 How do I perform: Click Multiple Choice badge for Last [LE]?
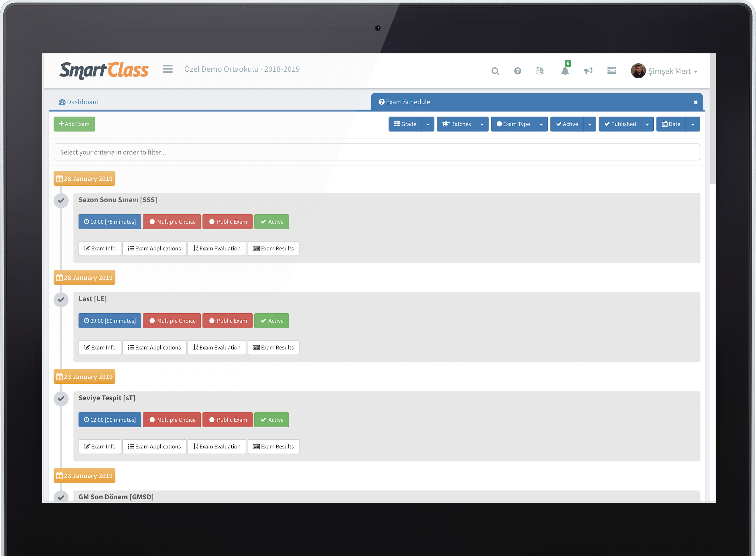coord(172,321)
